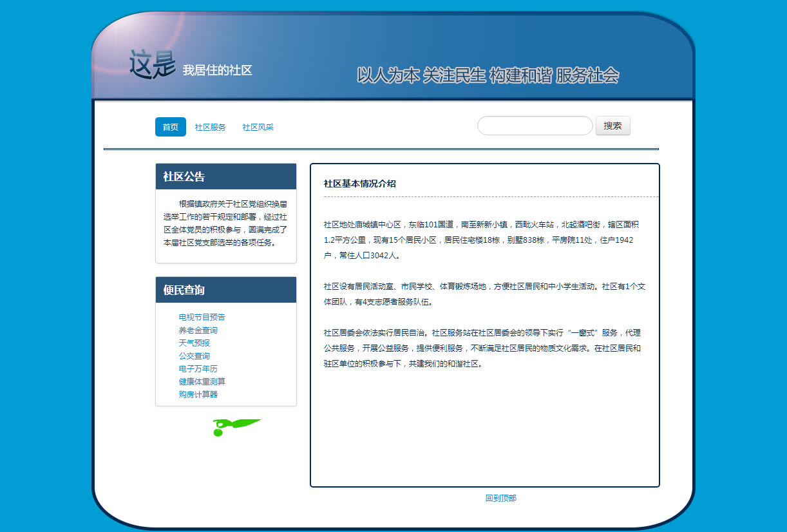Image resolution: width=787 pixels, height=532 pixels.
Task: Click the 以人为本 关注民生 banner slogan
Action: (488, 75)
